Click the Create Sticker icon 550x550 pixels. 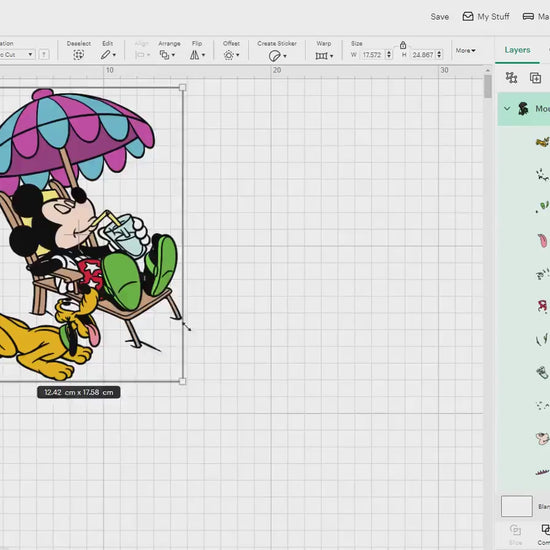[x=275, y=56]
